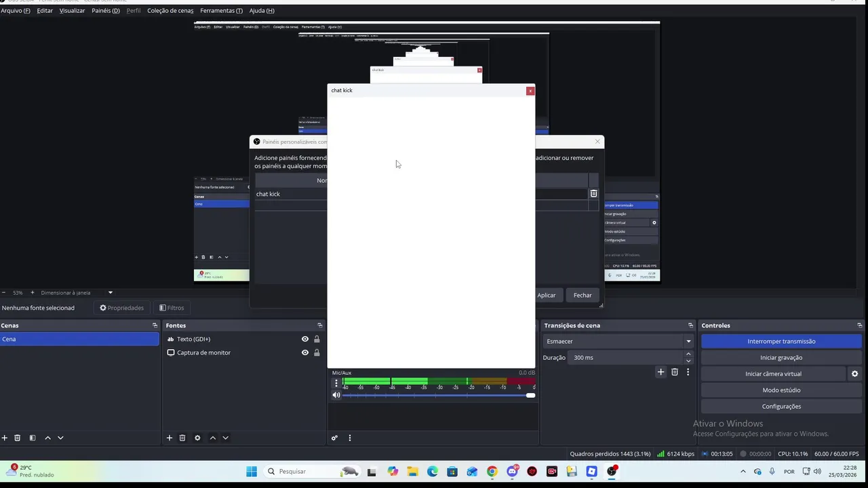Pop out the Controles dock icon
This screenshot has height=488, width=868.
pos(860,325)
